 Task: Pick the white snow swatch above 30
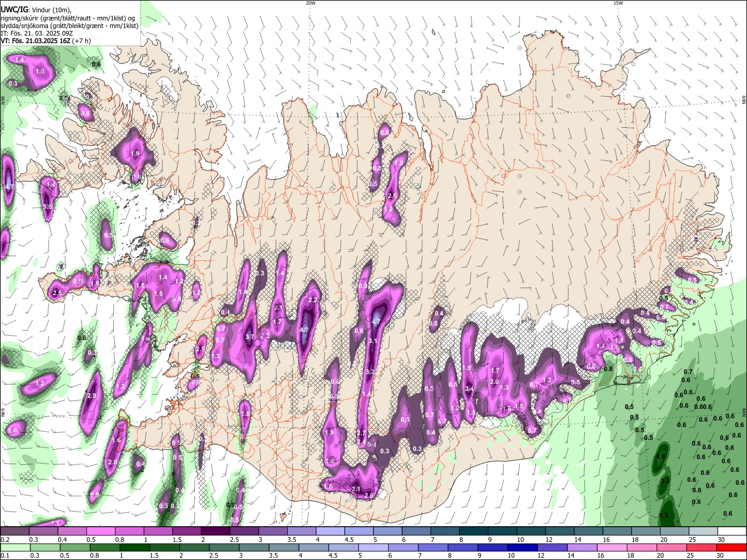[x=731, y=531]
